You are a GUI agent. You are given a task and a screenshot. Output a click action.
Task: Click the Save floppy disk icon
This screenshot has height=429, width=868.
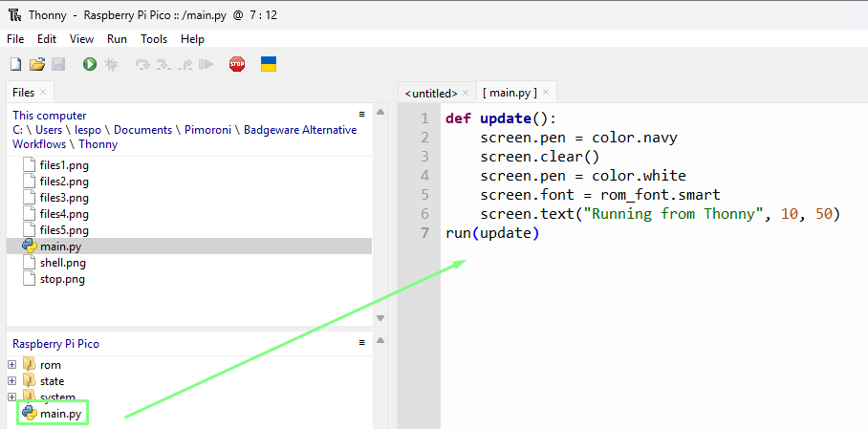tap(58, 64)
